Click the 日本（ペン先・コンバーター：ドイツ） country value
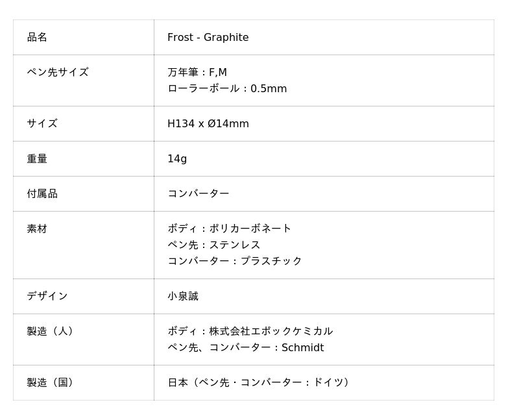Screen dimensions: 519x420 click(261, 383)
